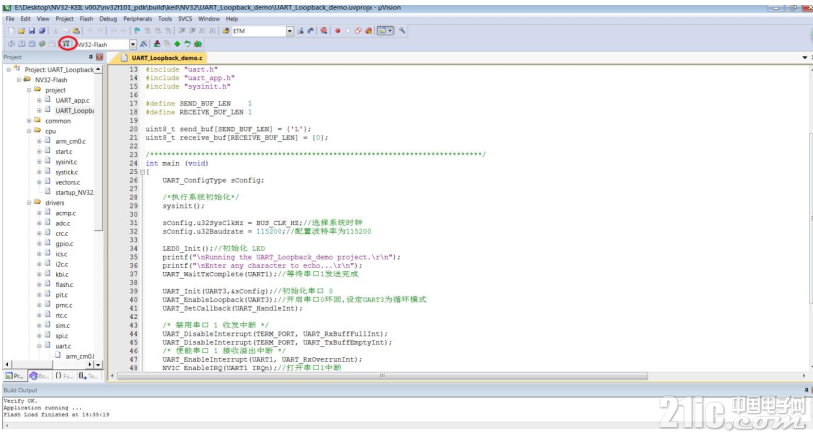The image size is (813, 438).
Task: Collapse the cpu folder in tree
Action: (29, 131)
